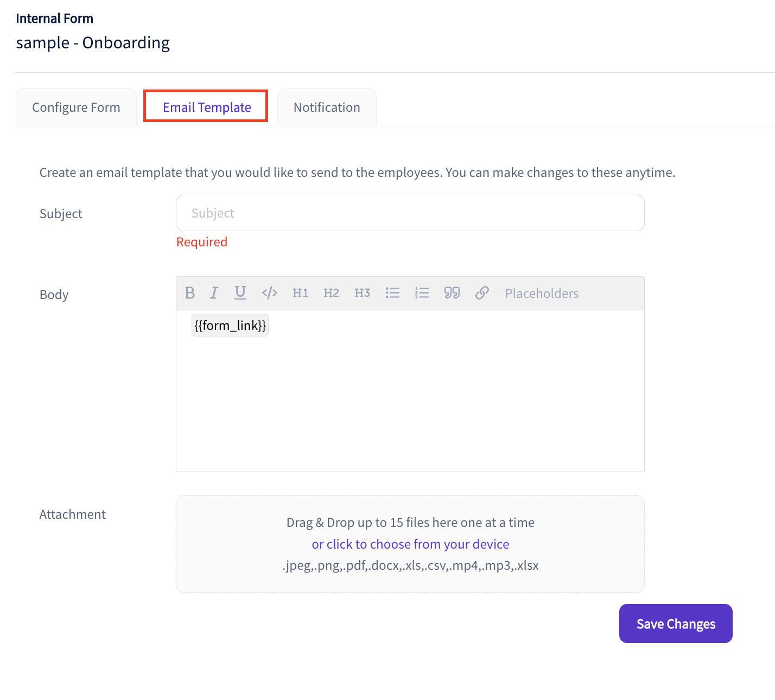Underline text using the U icon
The width and height of the screenshot is (775, 700).
pyautogui.click(x=240, y=293)
